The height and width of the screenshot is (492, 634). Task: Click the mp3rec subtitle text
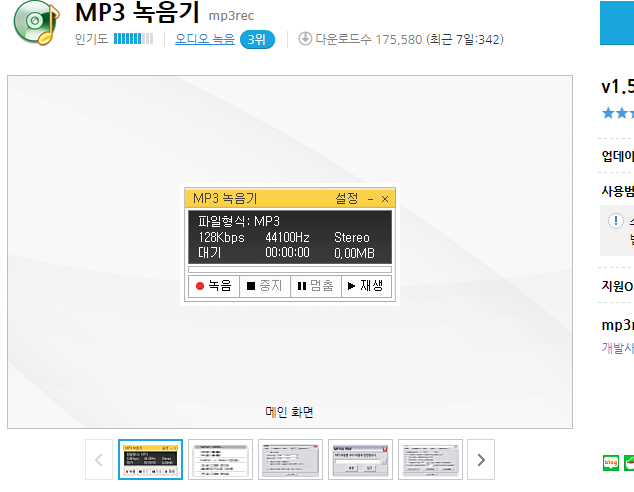231,16
